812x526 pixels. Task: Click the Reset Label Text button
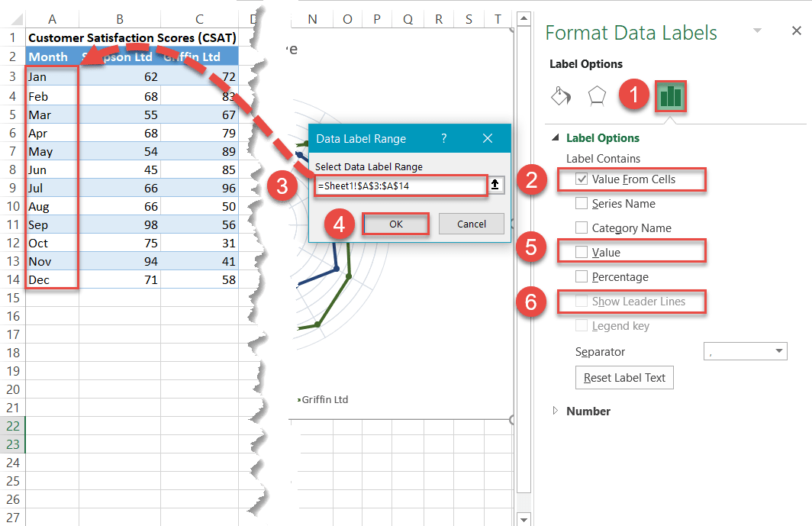[624, 378]
